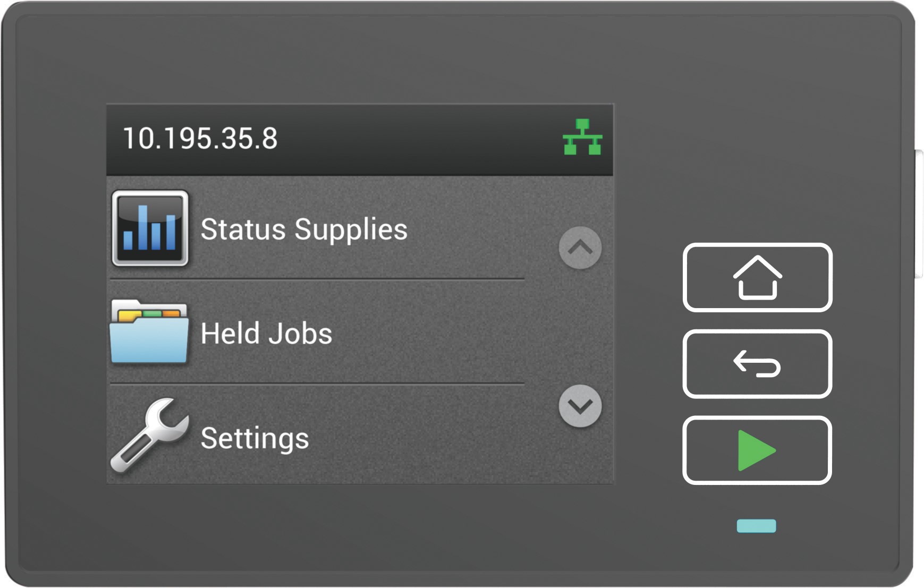Tap the dark header status bar

coord(360,140)
